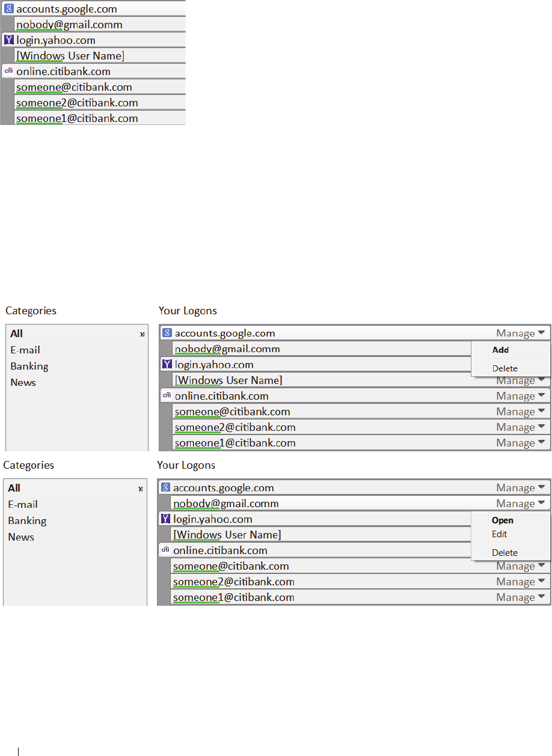This screenshot has width=552, height=756.
Task: Click the Yahoo icon in the panel showing the Add menu
Action: tap(167, 364)
